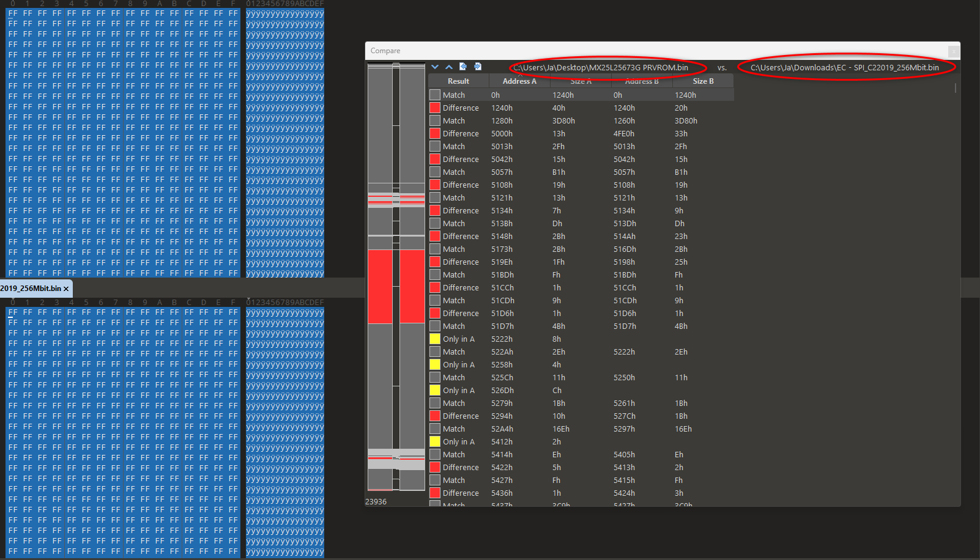Click the EC - SPI_C22019_256Mbit.bin file path
Image resolution: width=980 pixels, height=560 pixels.
[844, 67]
